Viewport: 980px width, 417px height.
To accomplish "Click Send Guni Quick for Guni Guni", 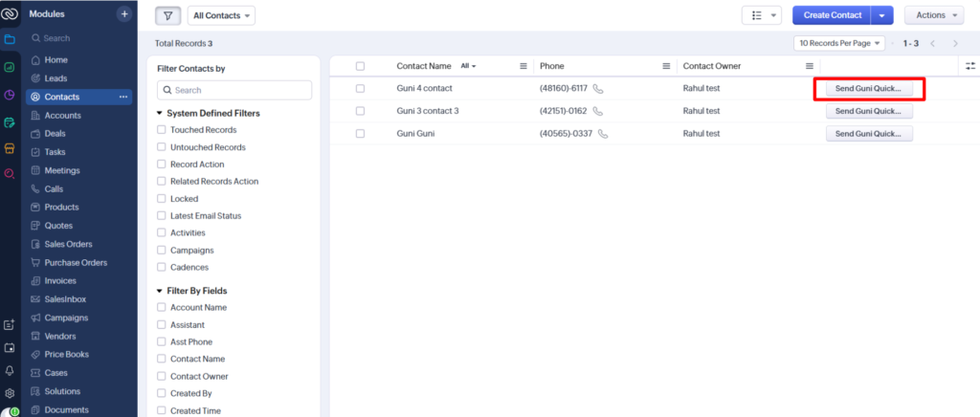I will tap(869, 134).
